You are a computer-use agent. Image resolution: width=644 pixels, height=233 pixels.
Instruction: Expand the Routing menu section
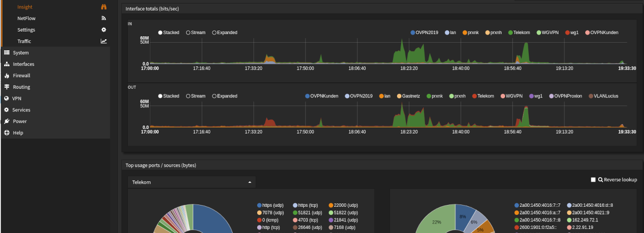click(x=55, y=87)
